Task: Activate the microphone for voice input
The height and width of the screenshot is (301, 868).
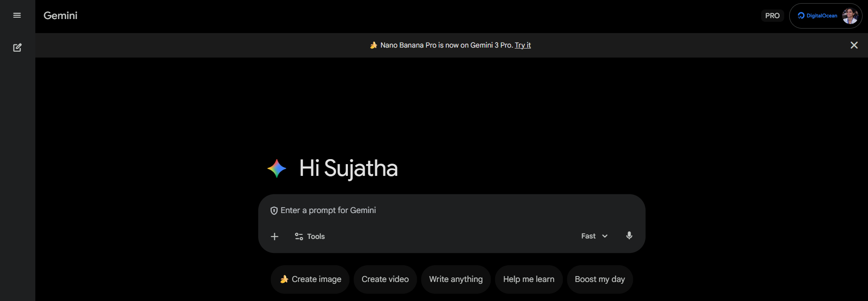Action: pyautogui.click(x=629, y=236)
